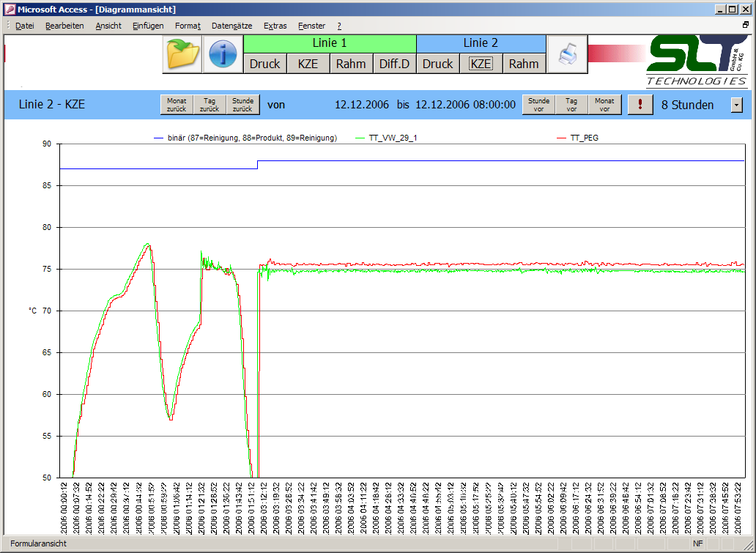Screen dimensions: 756x553
Task: Click Monat zurück button
Action: (x=177, y=105)
